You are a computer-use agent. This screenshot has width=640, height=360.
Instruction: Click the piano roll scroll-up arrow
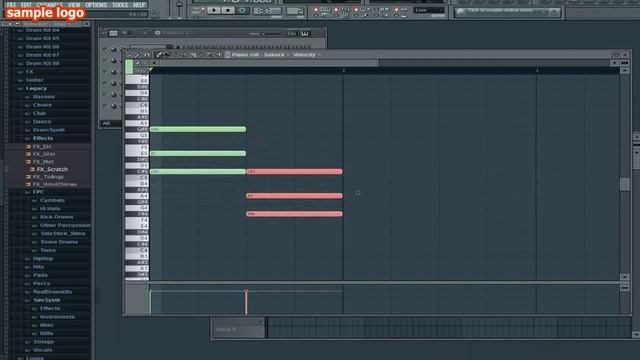pos(624,71)
